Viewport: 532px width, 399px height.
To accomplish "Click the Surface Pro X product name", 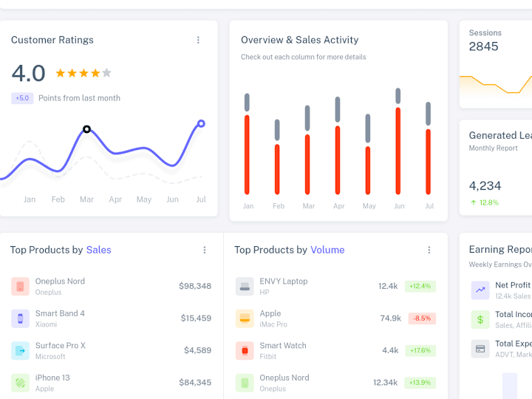I will tap(61, 345).
